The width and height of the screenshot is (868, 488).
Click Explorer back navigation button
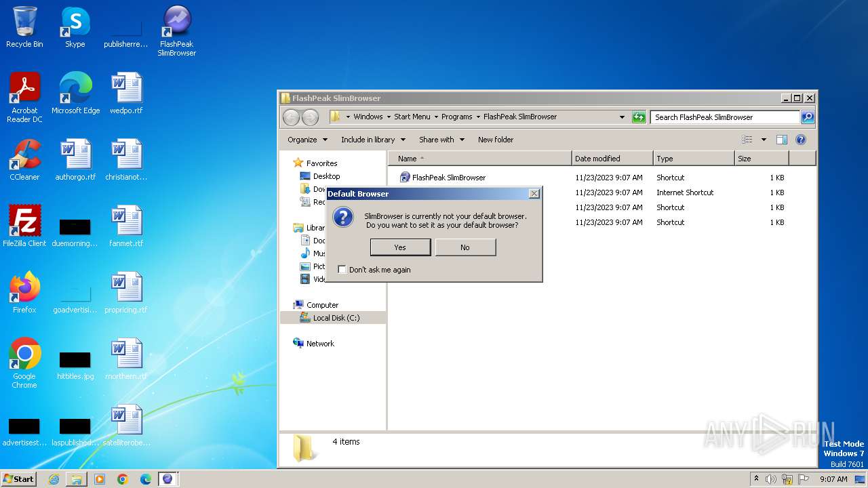point(291,117)
